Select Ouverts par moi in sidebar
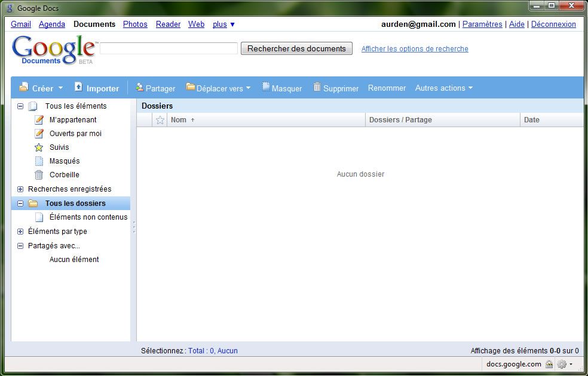 75,134
